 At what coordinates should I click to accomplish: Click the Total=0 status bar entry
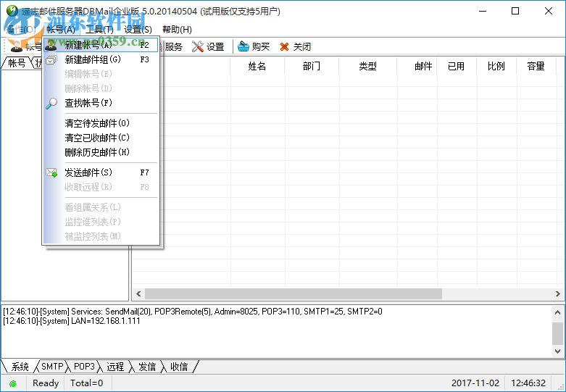(x=87, y=383)
